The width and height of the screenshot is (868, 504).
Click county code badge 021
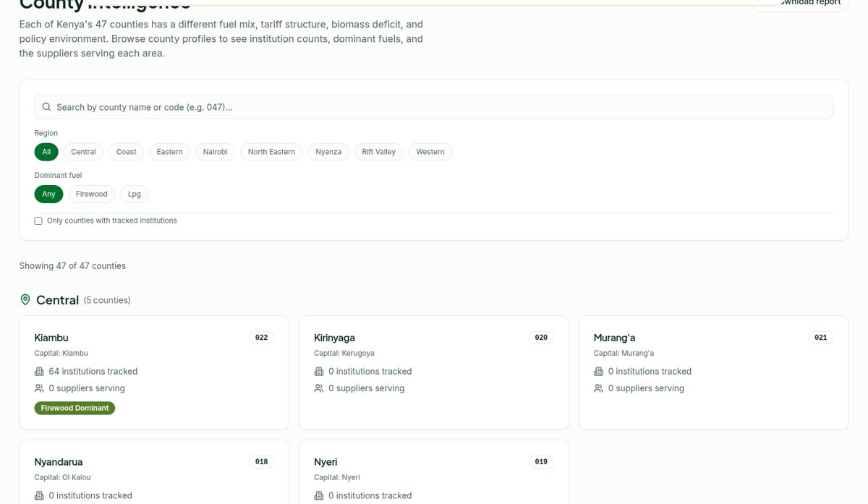pyautogui.click(x=821, y=338)
